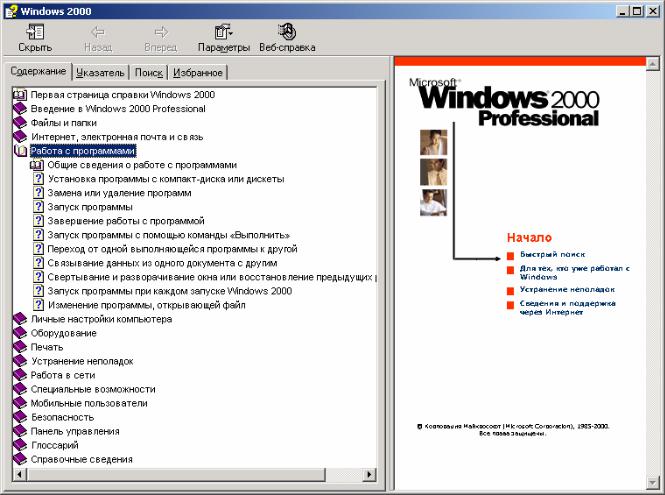665x495 pixels.
Task: Click question icon beside Замена или удаление программ
Action: pyautogui.click(x=39, y=193)
